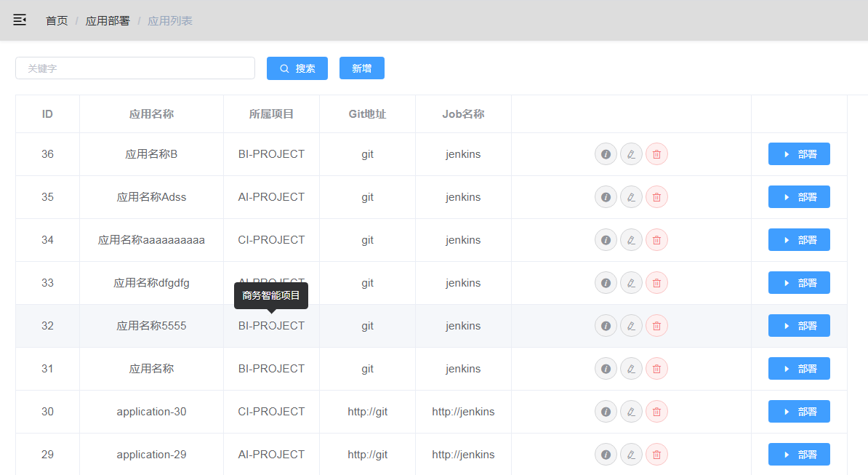Delete 应用名称Adss entry
The height and width of the screenshot is (475, 868).
(x=656, y=197)
